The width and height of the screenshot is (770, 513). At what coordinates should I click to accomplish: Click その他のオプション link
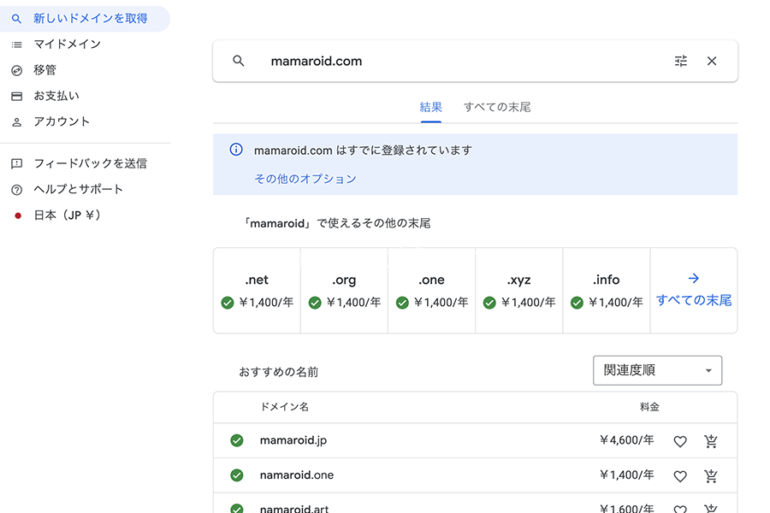[305, 179]
